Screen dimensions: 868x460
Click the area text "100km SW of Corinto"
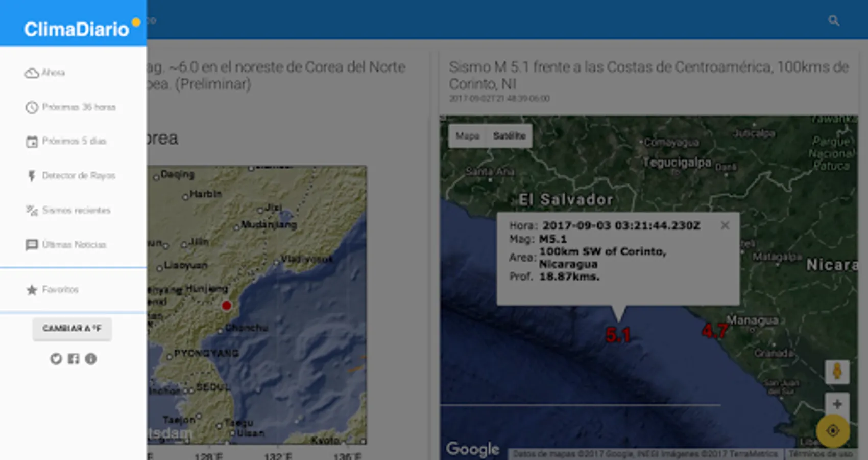click(602, 251)
